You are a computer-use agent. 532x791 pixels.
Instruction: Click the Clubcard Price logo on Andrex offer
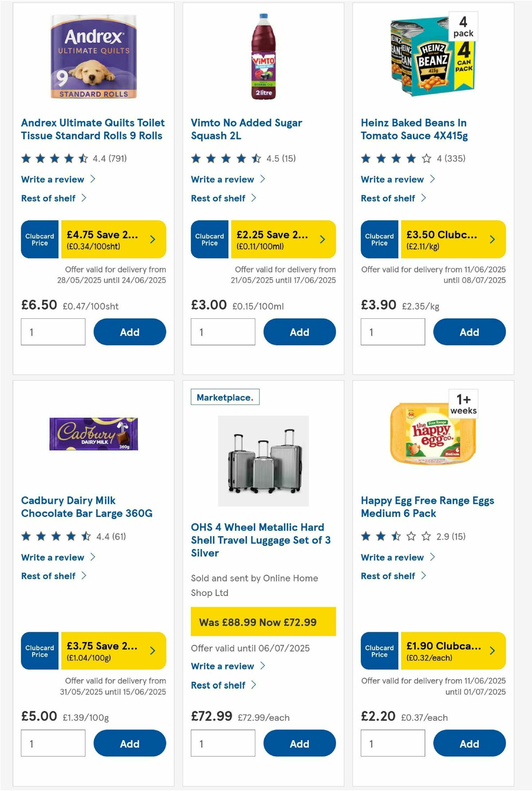tap(39, 239)
